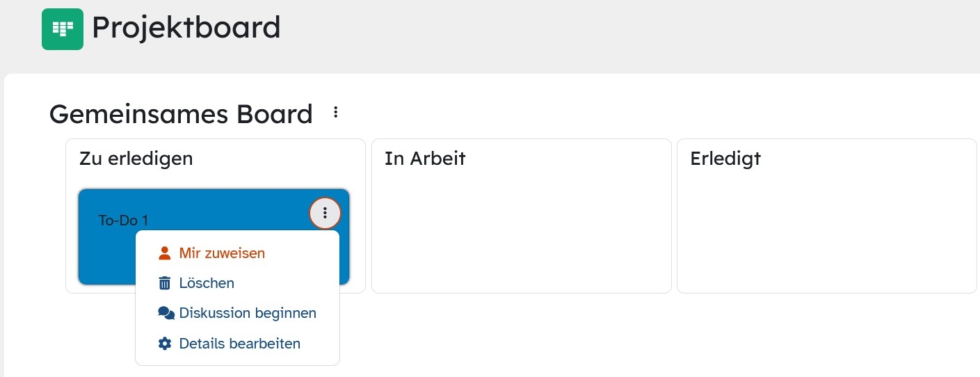Click the trash icon next to Löschen

[165, 283]
